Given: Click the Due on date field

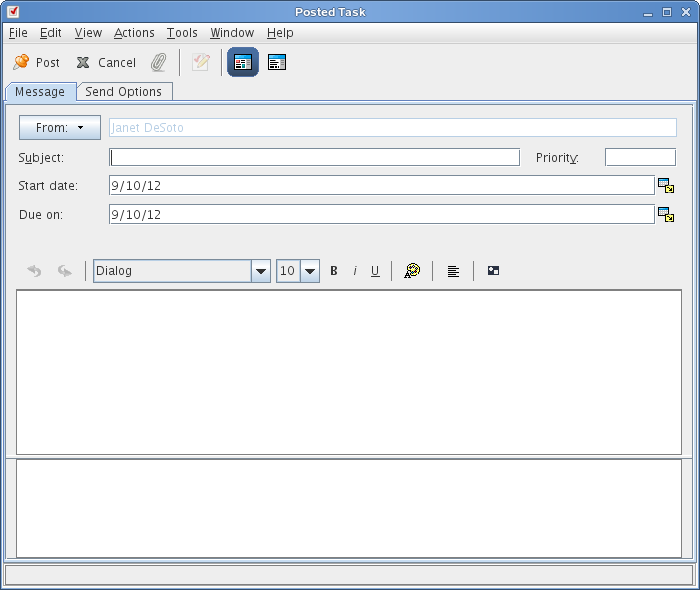Looking at the screenshot, I should pos(382,214).
